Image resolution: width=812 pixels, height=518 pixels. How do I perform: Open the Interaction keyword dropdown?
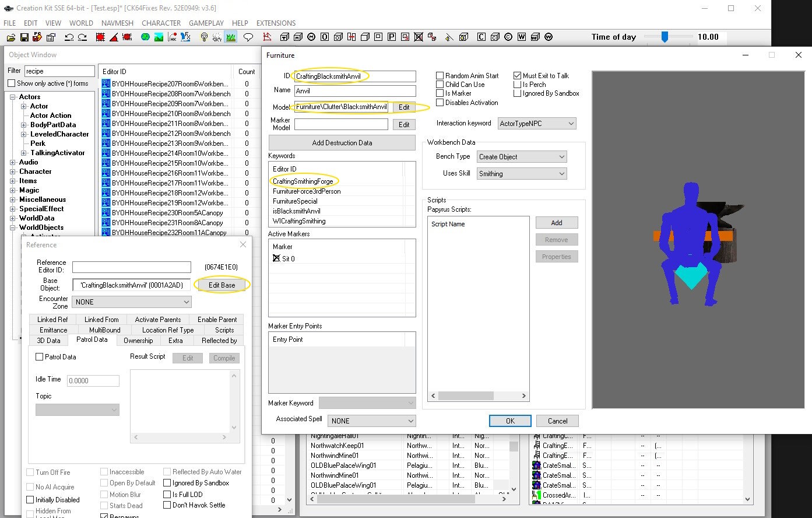pyautogui.click(x=537, y=124)
